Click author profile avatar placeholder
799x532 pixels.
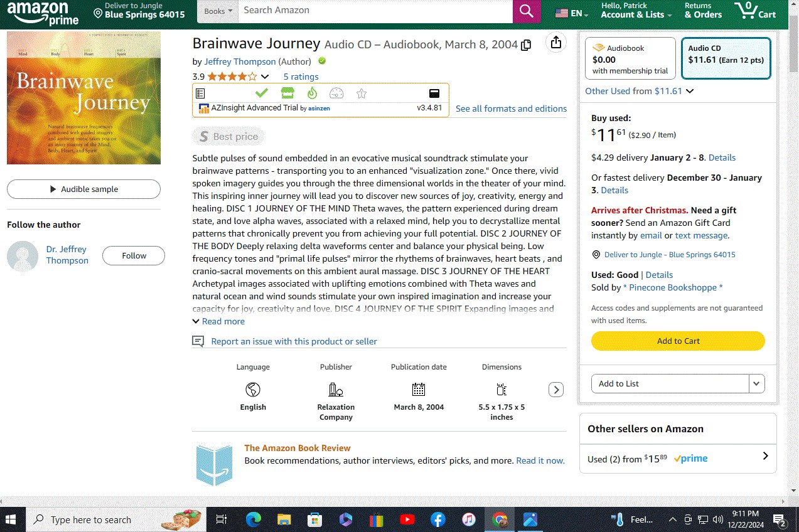[23, 256]
